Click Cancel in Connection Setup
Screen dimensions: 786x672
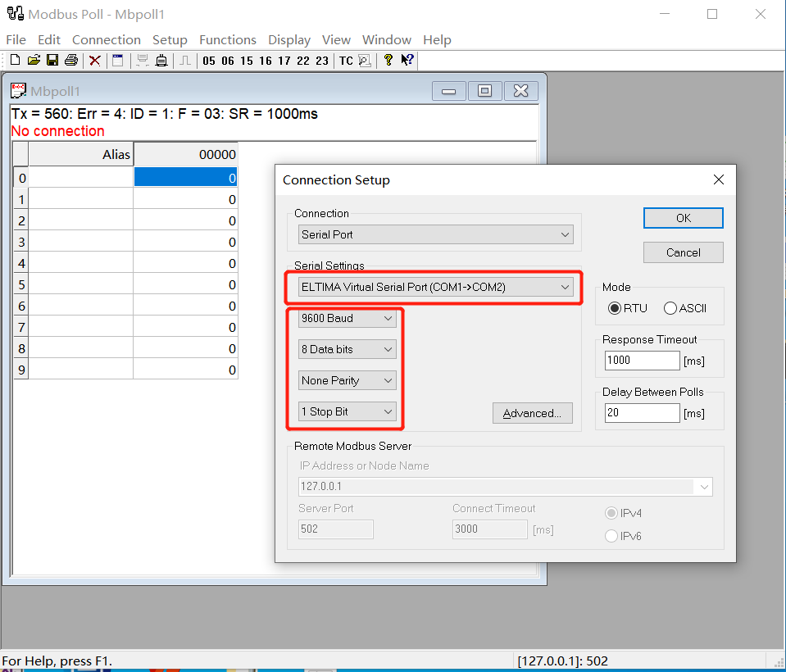(x=684, y=252)
